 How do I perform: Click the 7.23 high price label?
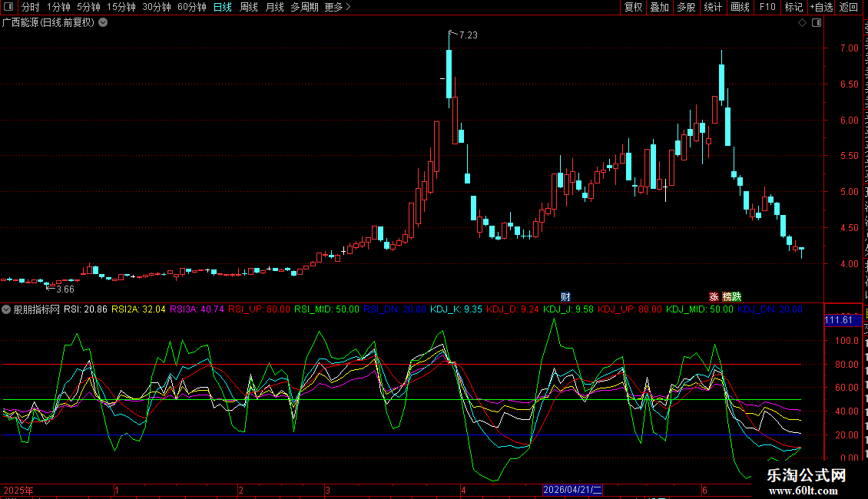[469, 35]
